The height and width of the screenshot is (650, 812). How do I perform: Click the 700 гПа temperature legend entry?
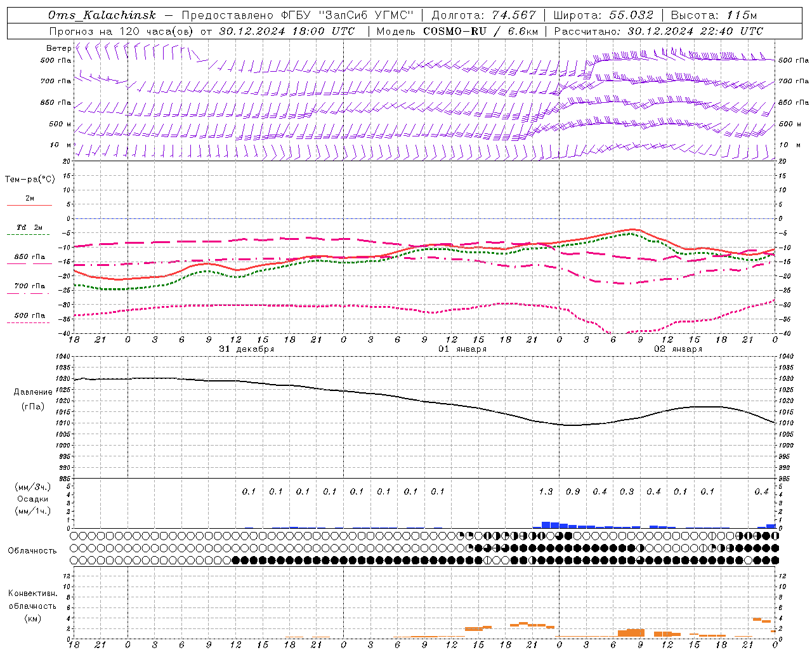tap(30, 286)
